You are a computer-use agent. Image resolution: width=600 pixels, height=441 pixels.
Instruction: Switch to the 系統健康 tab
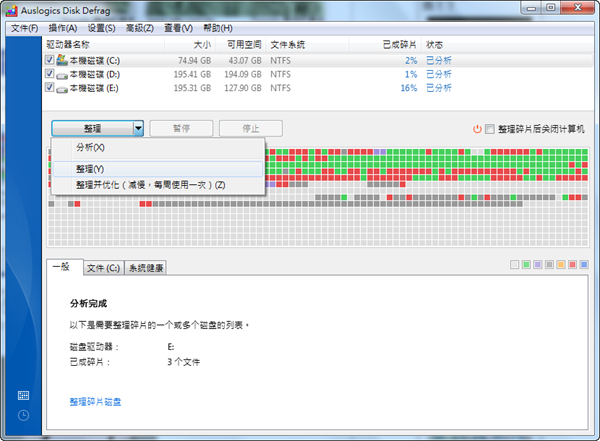click(x=146, y=268)
